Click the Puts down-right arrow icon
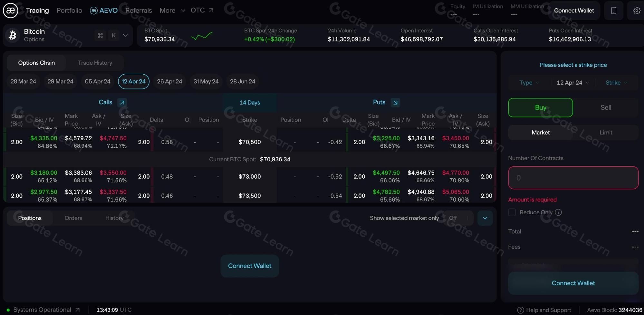The image size is (644, 315). [x=395, y=102]
